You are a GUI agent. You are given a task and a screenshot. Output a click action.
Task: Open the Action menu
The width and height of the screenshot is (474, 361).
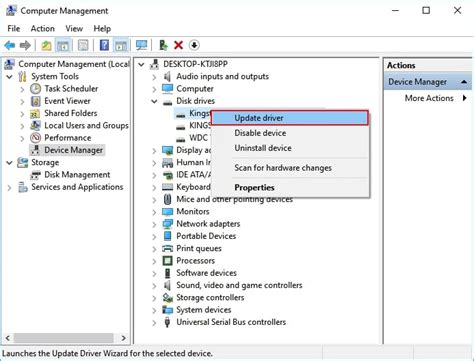pos(43,29)
